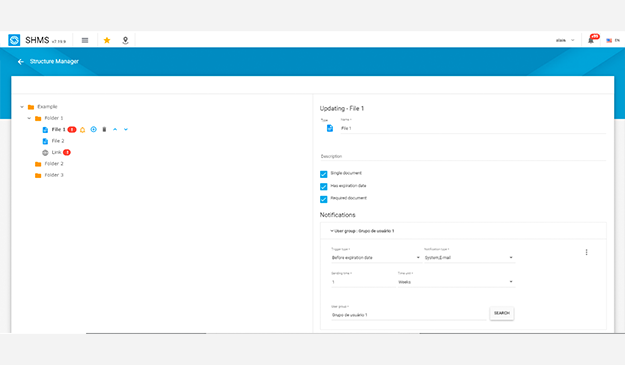Click the SEARCH button for user group
The image size is (625, 365).
click(501, 313)
